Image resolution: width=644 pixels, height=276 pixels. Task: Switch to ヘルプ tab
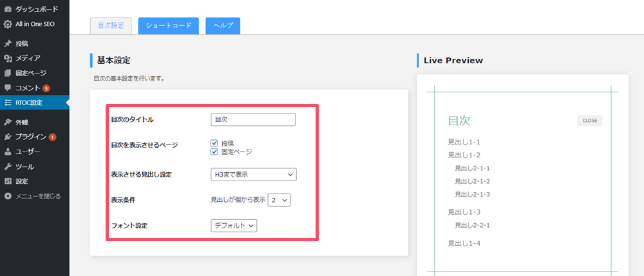223,26
